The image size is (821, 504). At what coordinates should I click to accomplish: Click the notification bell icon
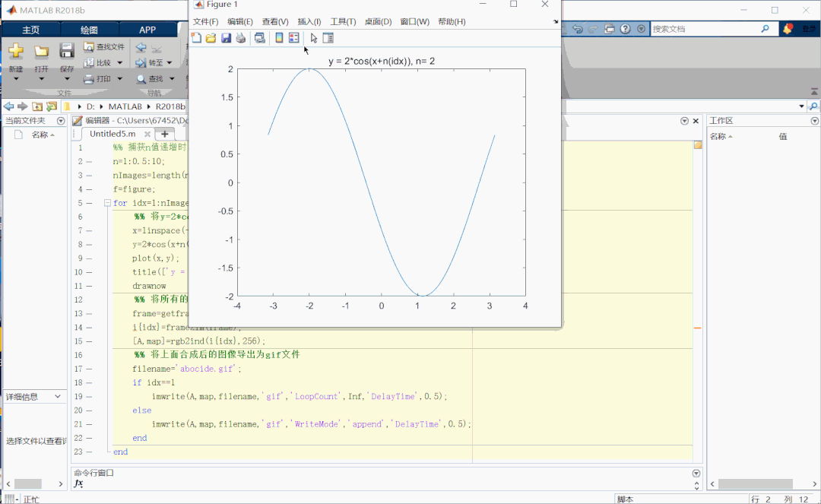point(788,29)
